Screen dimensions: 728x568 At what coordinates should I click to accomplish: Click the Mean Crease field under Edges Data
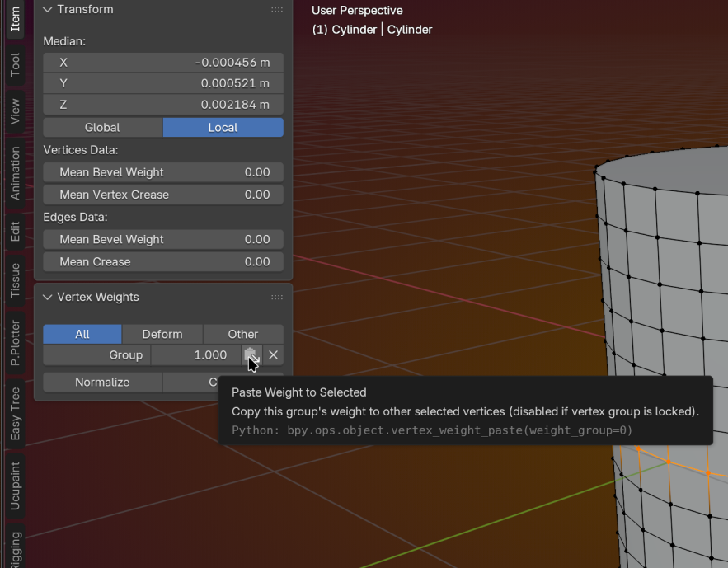tap(163, 261)
